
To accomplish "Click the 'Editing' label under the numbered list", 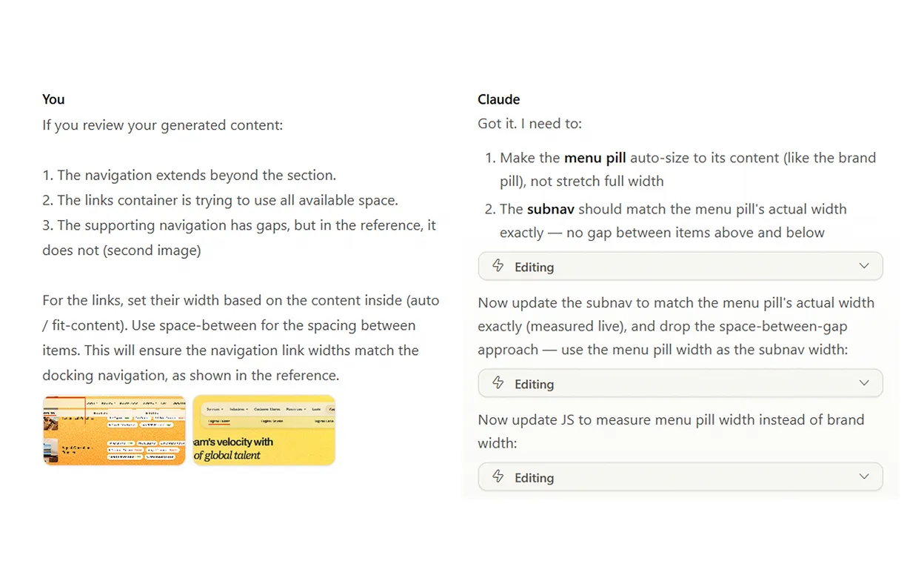I will coord(534,267).
